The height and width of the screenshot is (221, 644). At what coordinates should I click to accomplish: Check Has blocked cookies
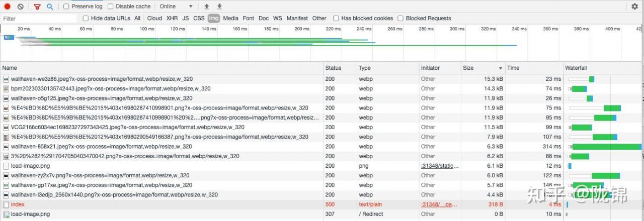[336, 18]
